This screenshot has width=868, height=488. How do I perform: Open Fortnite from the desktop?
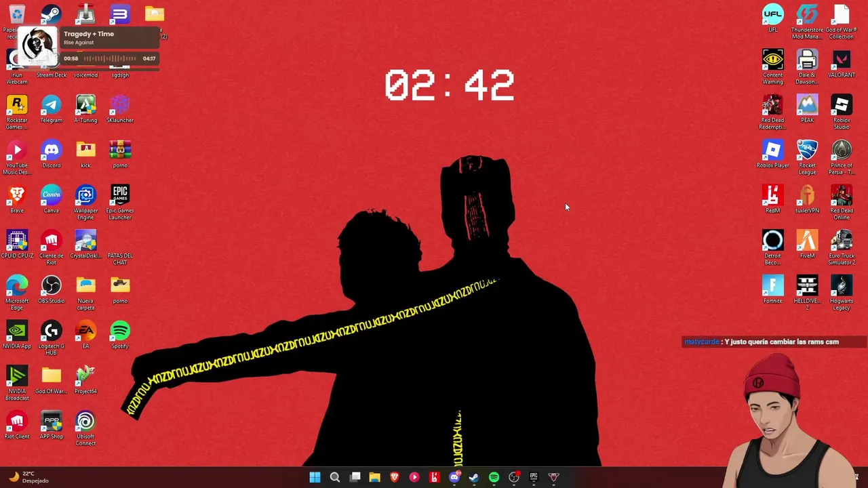tap(772, 289)
